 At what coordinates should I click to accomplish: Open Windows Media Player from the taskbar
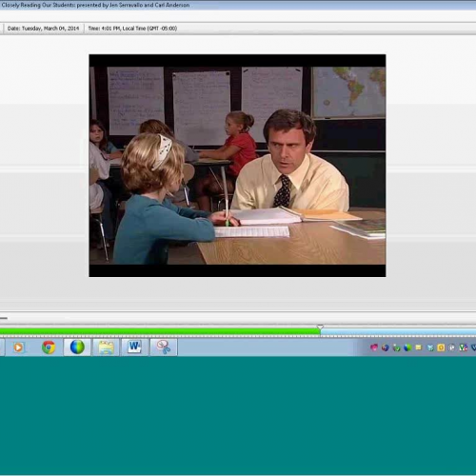pyautogui.click(x=18, y=347)
